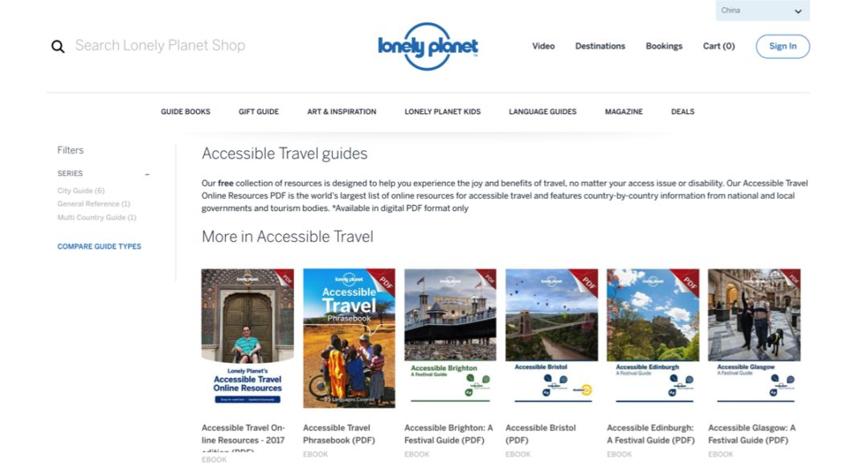Collapse the Series filter section
The width and height of the screenshot is (868, 469).
(x=147, y=174)
